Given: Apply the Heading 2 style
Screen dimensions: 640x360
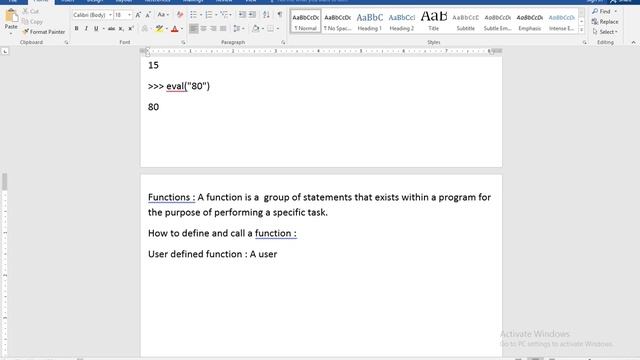Looking at the screenshot, I should click(x=402, y=21).
